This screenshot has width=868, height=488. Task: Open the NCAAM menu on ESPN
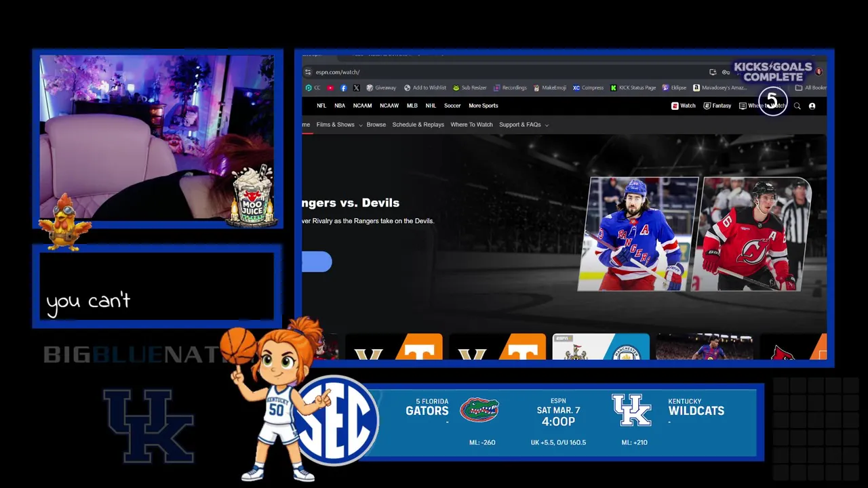click(x=362, y=106)
